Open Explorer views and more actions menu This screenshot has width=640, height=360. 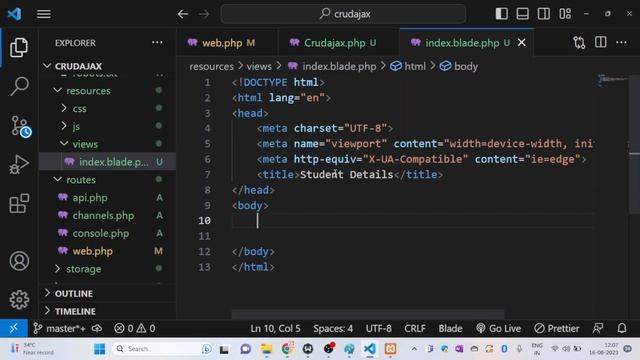point(157,42)
